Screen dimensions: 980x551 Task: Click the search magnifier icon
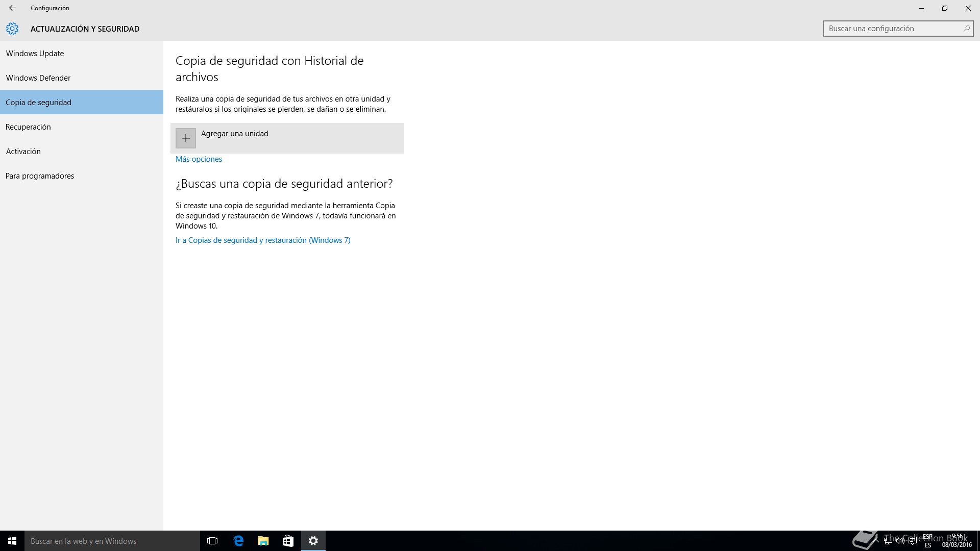pos(966,29)
